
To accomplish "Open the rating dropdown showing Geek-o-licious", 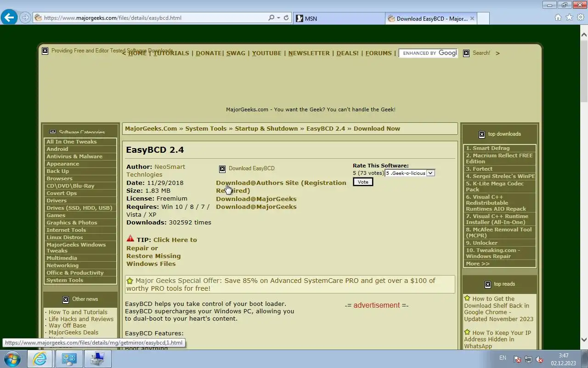I will pos(409,173).
